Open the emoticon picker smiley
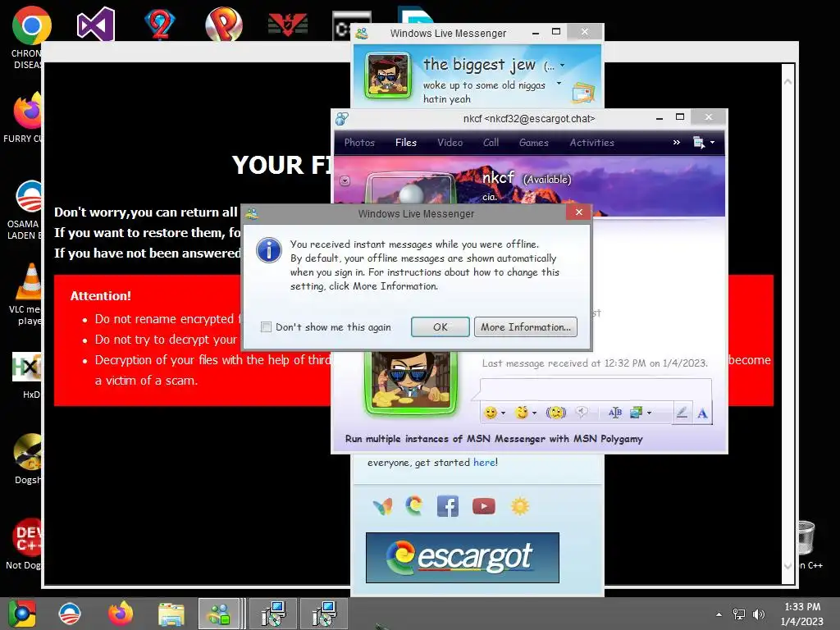This screenshot has width=840, height=630. pyautogui.click(x=490, y=413)
